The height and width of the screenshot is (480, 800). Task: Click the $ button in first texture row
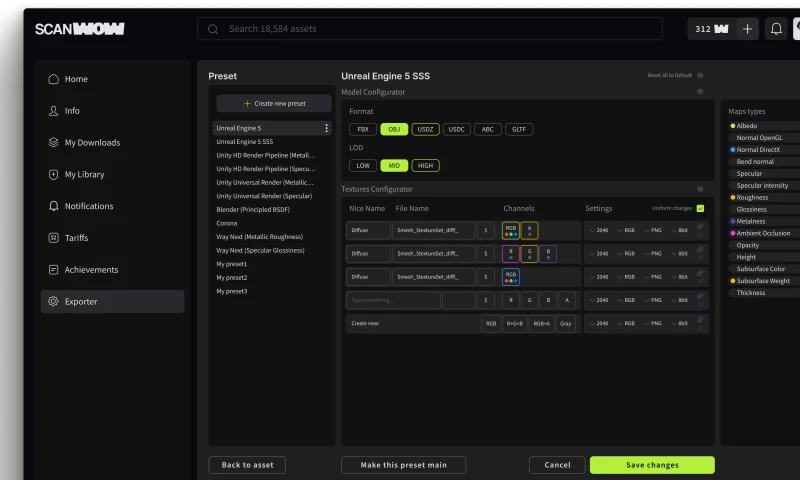click(485, 231)
